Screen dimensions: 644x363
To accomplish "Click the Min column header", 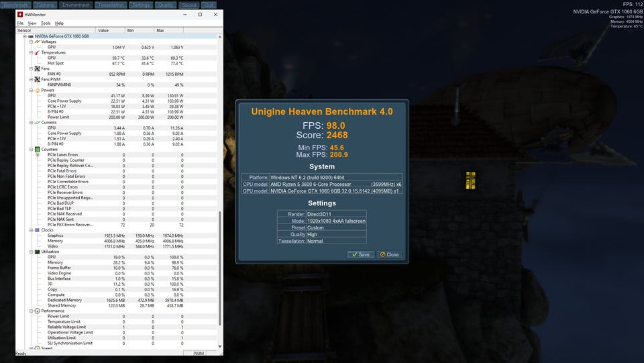I will 140,30.
